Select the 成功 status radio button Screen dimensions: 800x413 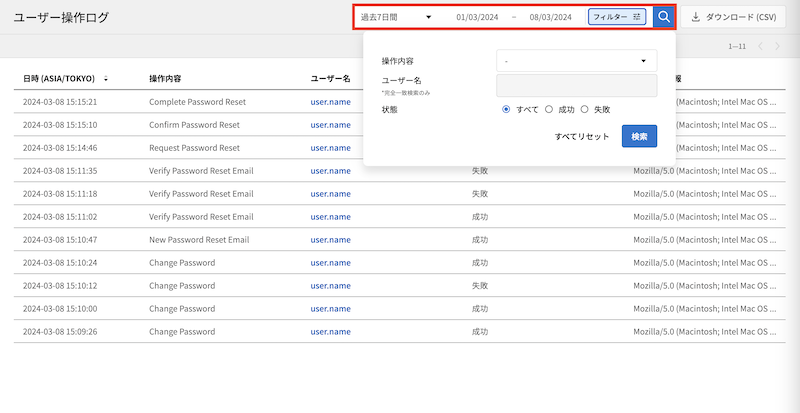(548, 109)
